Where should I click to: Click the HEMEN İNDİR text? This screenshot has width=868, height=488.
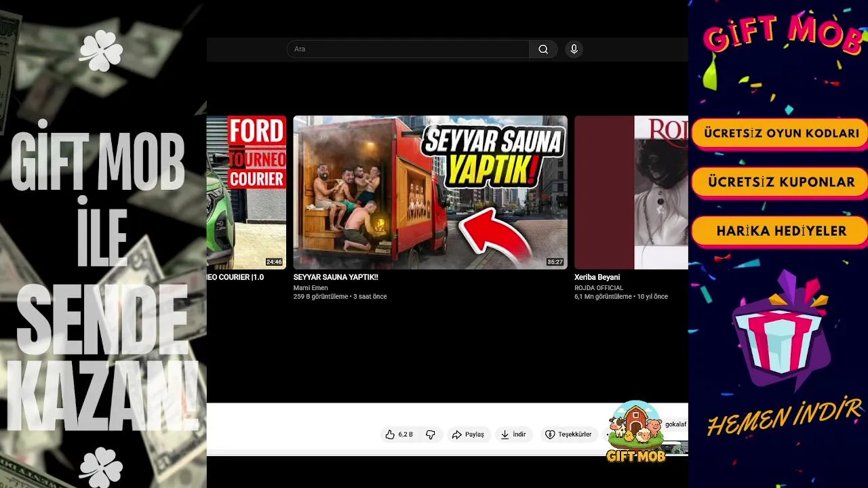click(784, 418)
